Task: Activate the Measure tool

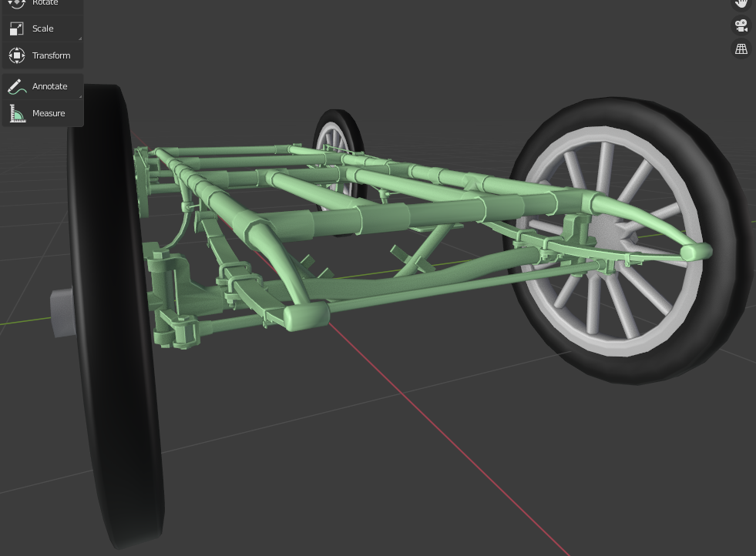Action: pyautogui.click(x=42, y=113)
